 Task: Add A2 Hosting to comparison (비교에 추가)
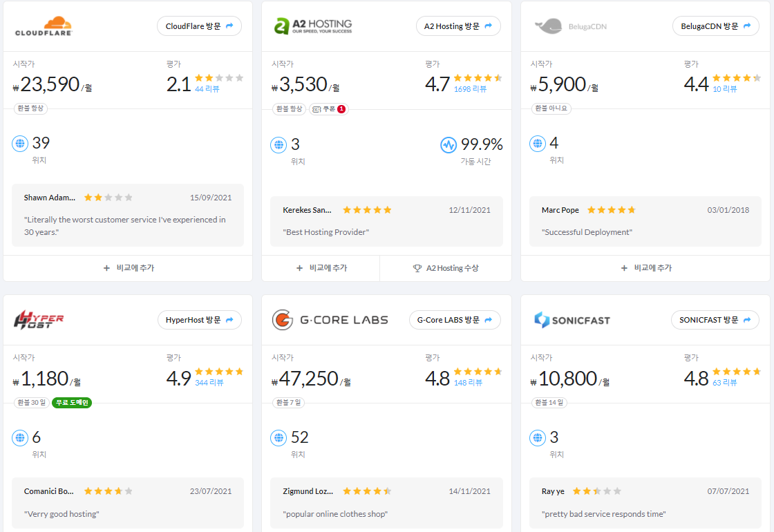(321, 268)
